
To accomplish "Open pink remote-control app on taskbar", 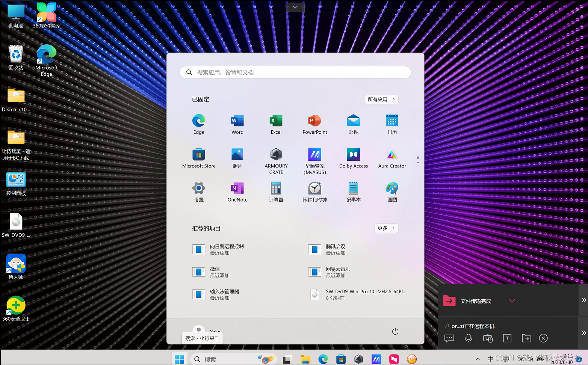I will [x=394, y=359].
